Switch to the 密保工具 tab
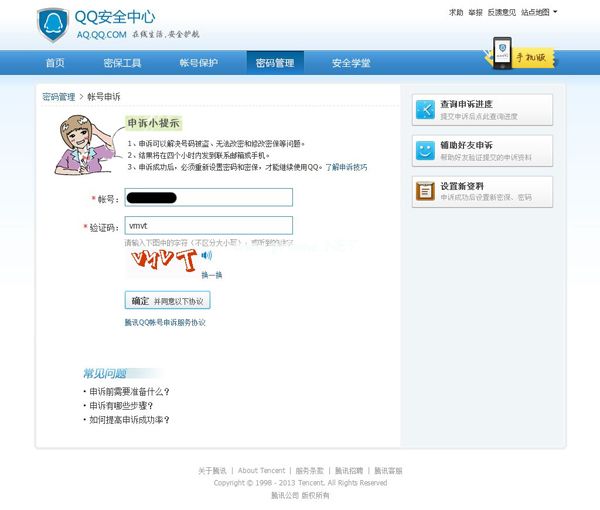This screenshot has width=600, height=510. pos(122,63)
